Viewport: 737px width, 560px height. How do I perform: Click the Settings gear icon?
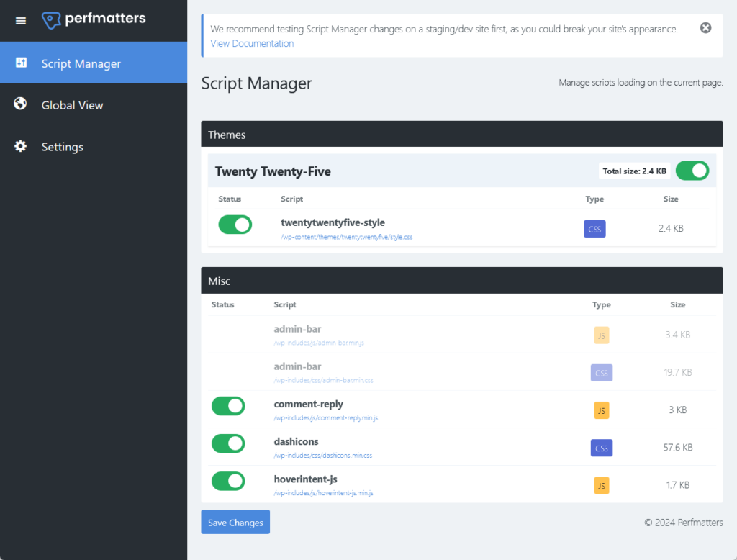20,146
